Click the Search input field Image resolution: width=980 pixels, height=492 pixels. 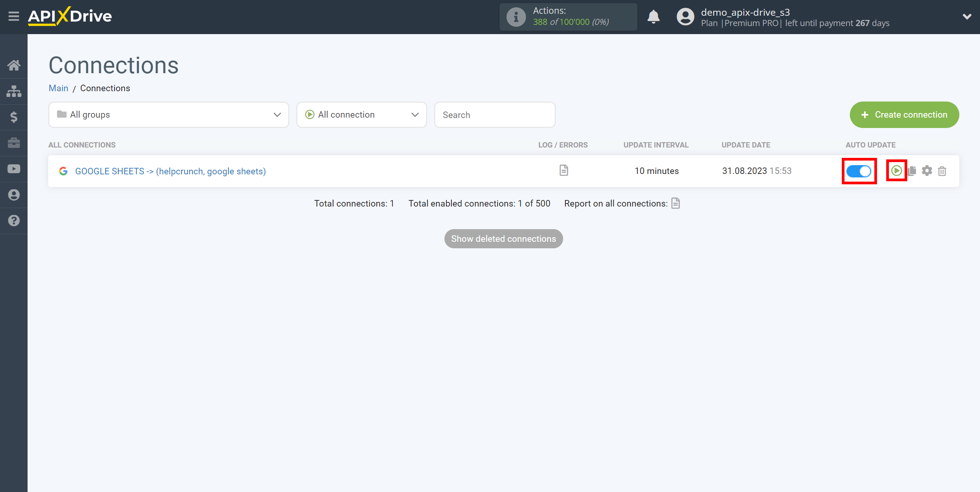click(x=494, y=114)
